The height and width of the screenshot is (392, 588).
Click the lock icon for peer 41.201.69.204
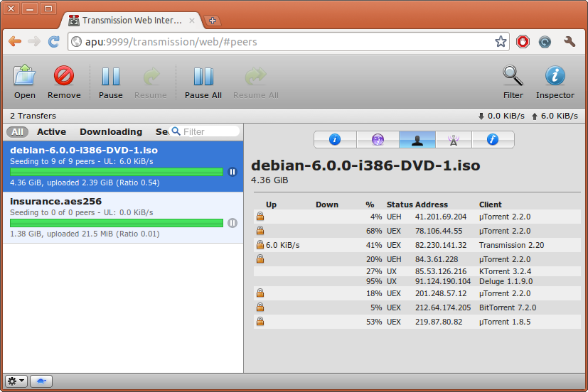260,216
